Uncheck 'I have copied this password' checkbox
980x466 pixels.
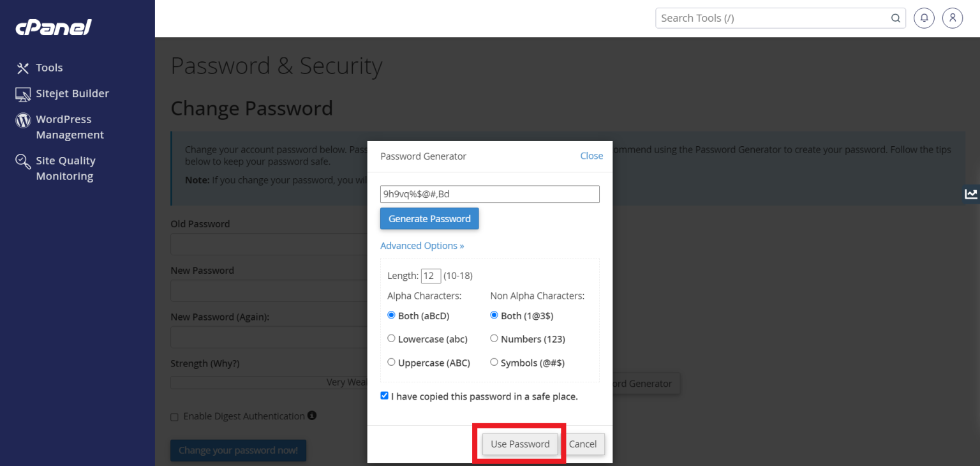coord(384,395)
